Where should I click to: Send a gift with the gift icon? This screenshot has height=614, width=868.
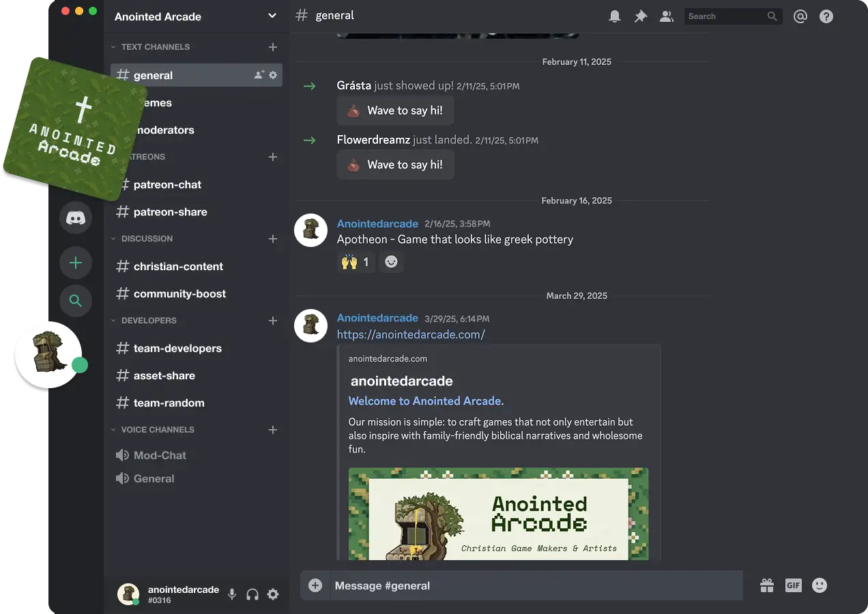(x=767, y=585)
